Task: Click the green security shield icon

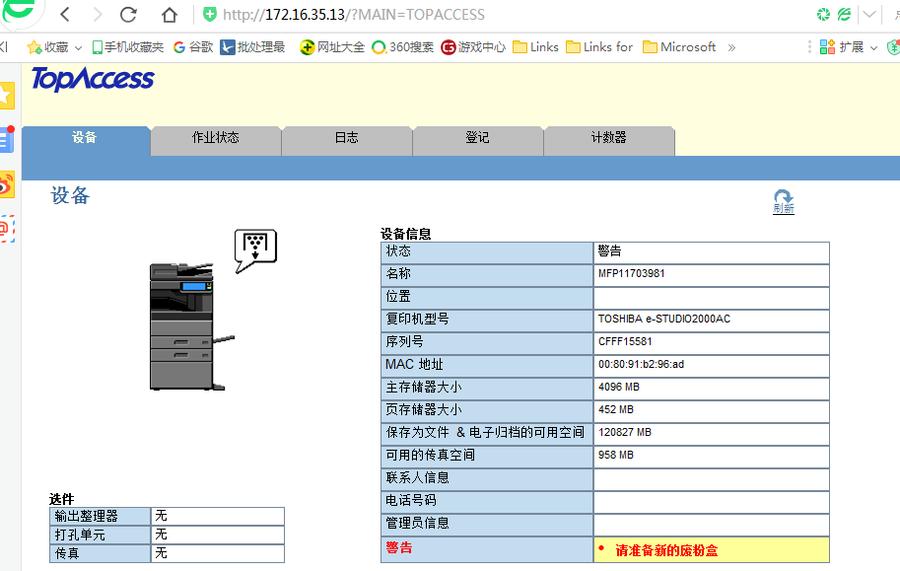Action: tap(210, 14)
